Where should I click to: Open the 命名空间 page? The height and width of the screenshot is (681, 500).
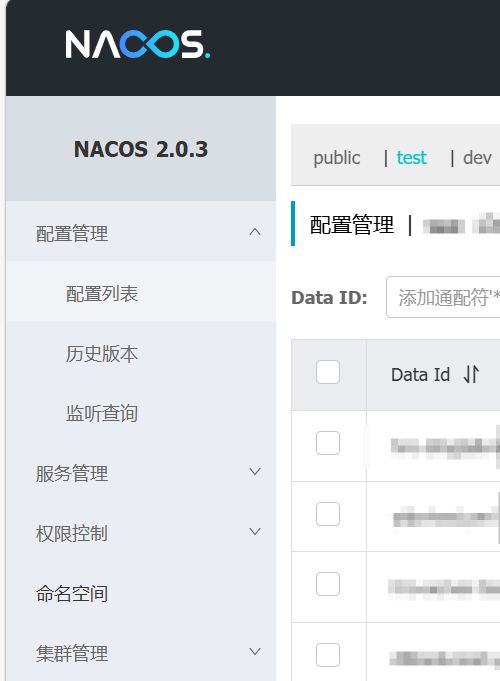click(141, 593)
